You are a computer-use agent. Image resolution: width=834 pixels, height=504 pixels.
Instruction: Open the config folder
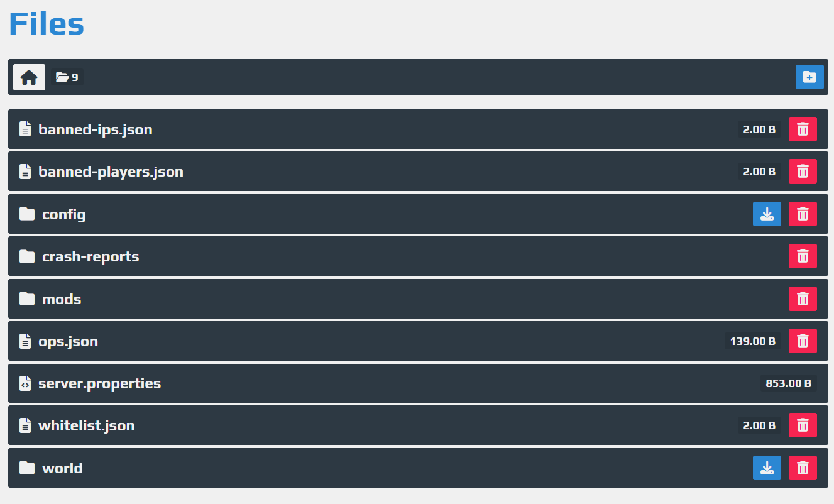click(x=63, y=214)
